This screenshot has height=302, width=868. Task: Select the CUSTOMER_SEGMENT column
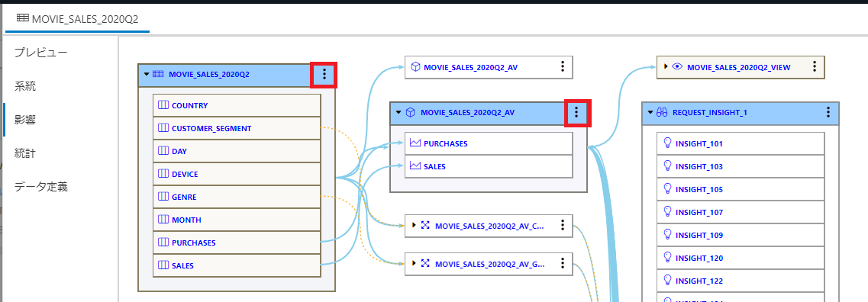click(237, 128)
